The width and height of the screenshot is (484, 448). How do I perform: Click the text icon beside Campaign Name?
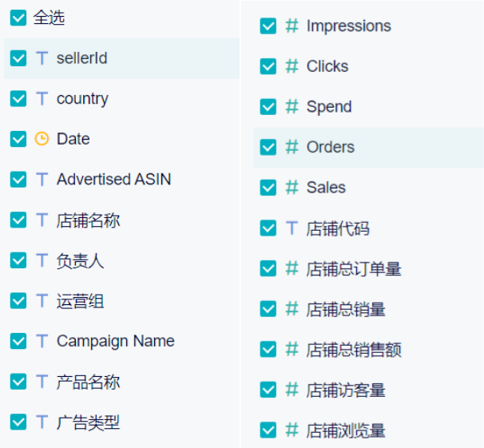pos(42,341)
